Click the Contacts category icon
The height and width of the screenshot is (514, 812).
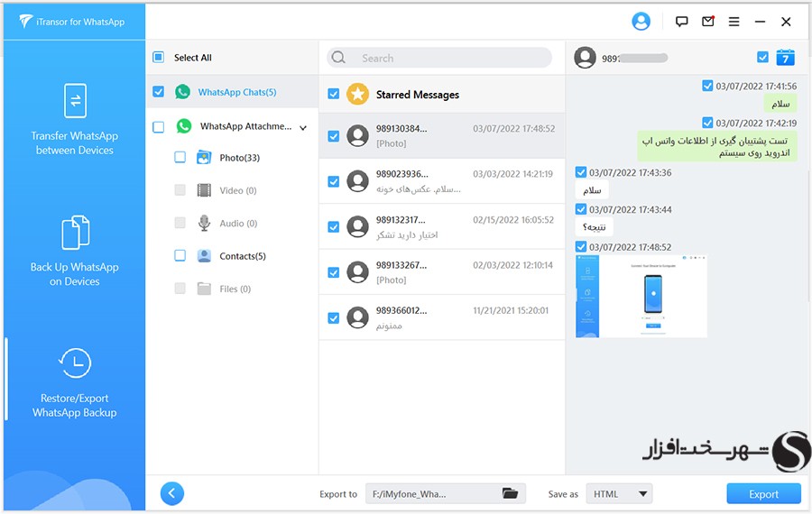tap(204, 256)
